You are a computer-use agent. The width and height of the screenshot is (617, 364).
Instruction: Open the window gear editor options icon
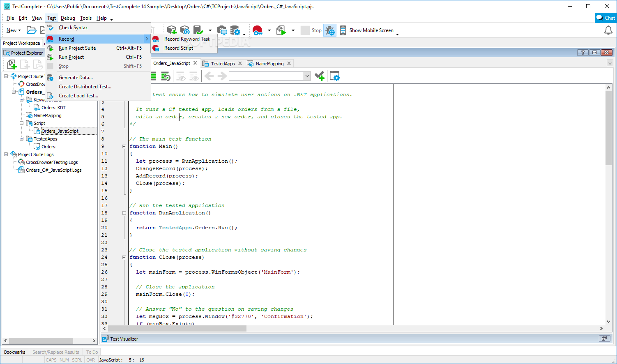point(335,76)
